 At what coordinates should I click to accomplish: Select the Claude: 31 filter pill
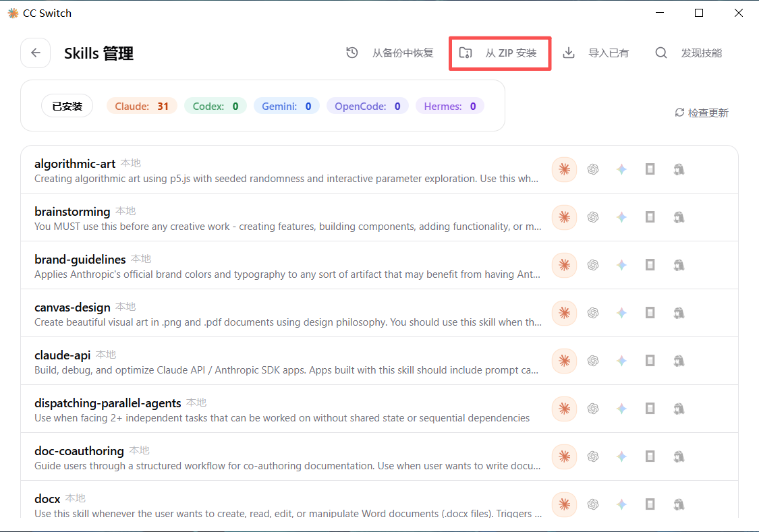pos(142,106)
